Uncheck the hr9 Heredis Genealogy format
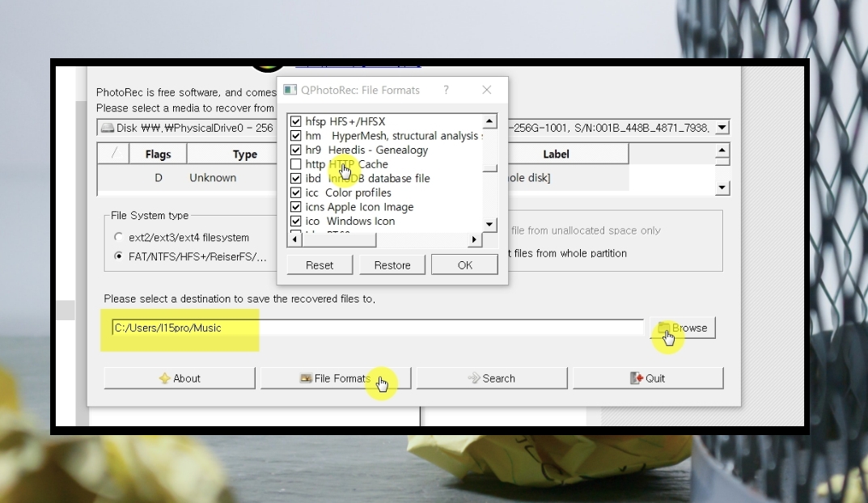Screen dimensions: 868x503 tap(295, 150)
